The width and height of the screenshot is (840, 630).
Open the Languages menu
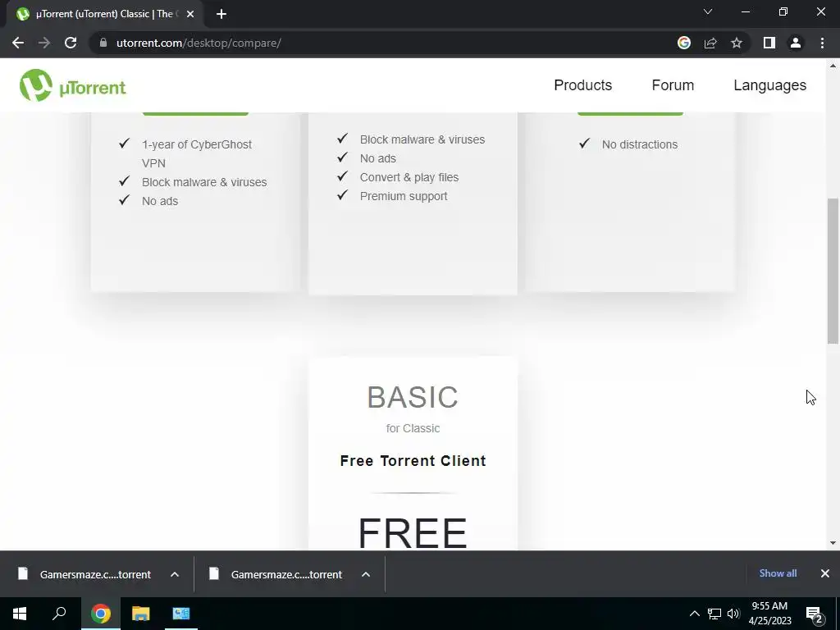769,85
